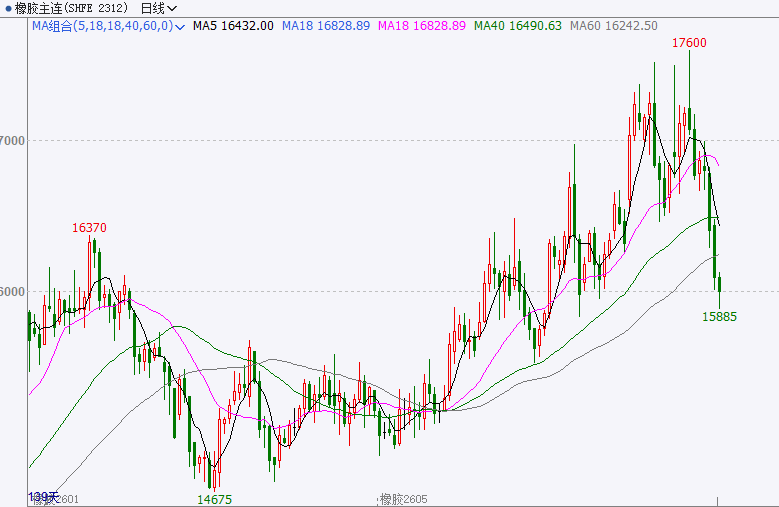Click the 7000 price axis gridline label
The height and width of the screenshot is (507, 779).
(x=14, y=141)
